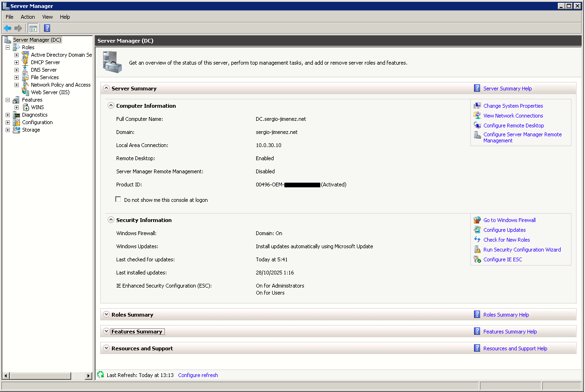Toggle the Show/Hide Console Tree toolbar icon
This screenshot has height=392, width=585.
click(33, 28)
